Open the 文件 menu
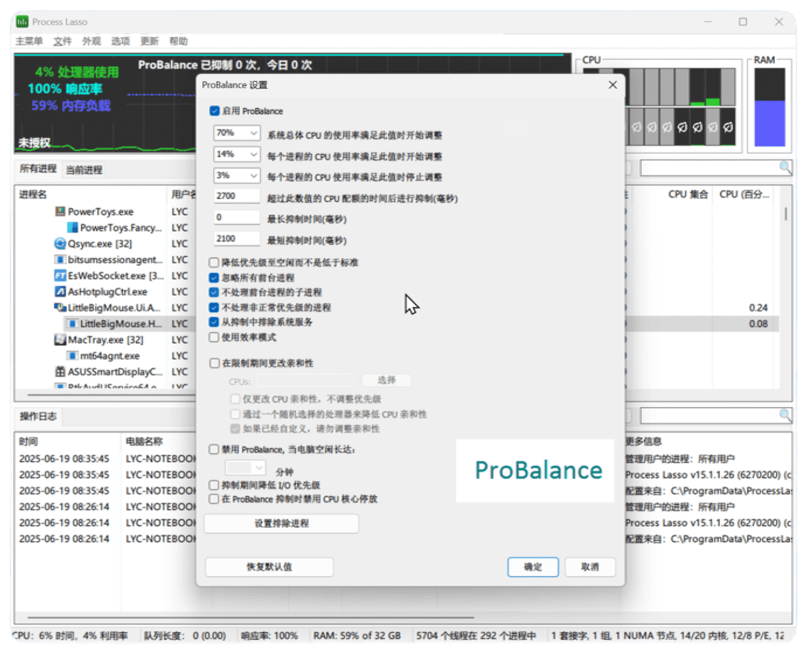 (x=62, y=41)
